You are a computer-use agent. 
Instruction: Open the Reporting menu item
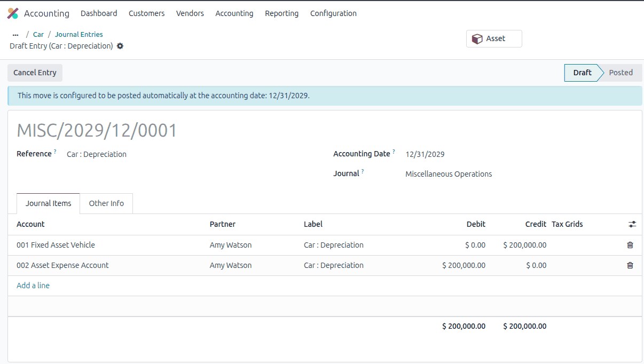pos(281,13)
